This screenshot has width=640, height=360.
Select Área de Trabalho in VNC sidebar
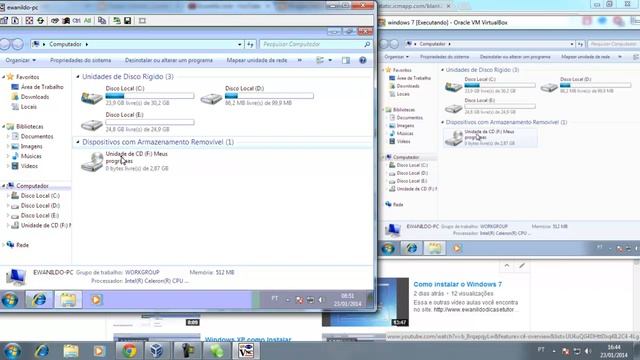pyautogui.click(x=42, y=87)
